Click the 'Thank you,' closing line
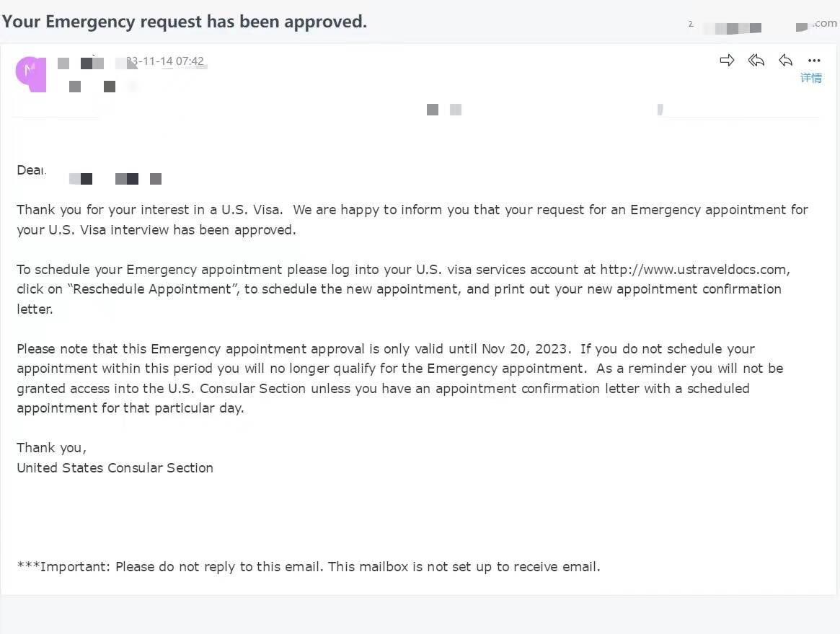This screenshot has width=840, height=634. pyautogui.click(x=51, y=448)
